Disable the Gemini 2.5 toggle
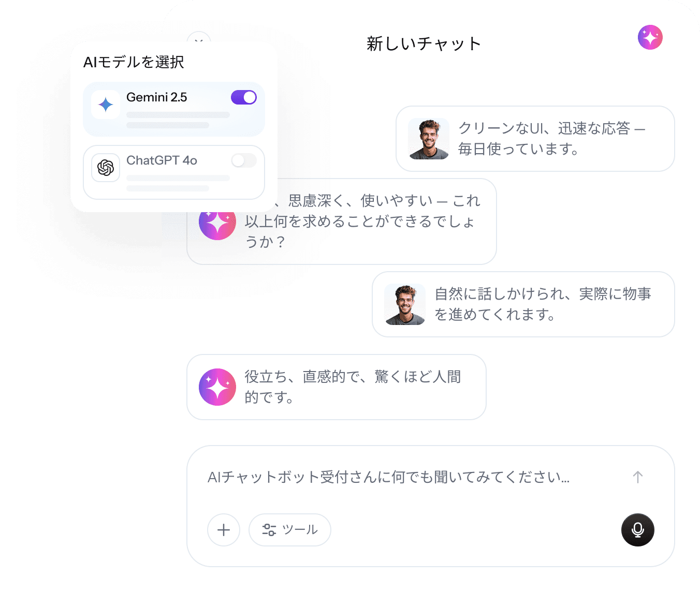This screenshot has height=592, width=700. (243, 97)
